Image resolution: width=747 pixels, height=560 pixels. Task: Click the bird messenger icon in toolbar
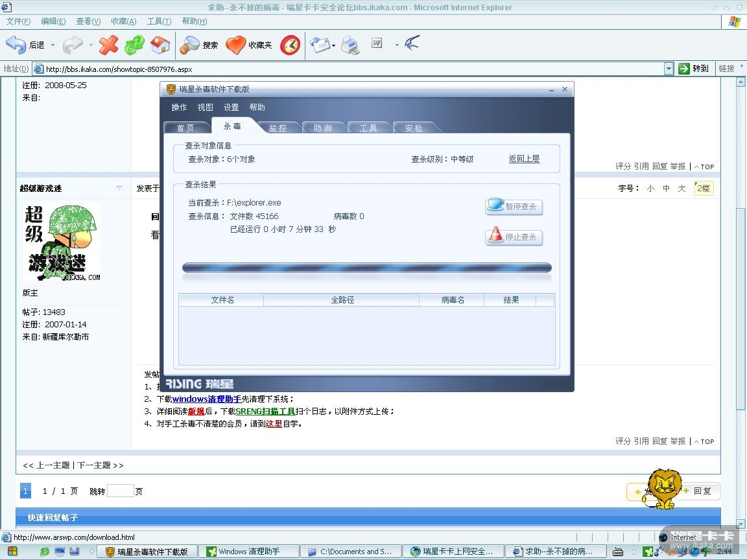coord(412,43)
